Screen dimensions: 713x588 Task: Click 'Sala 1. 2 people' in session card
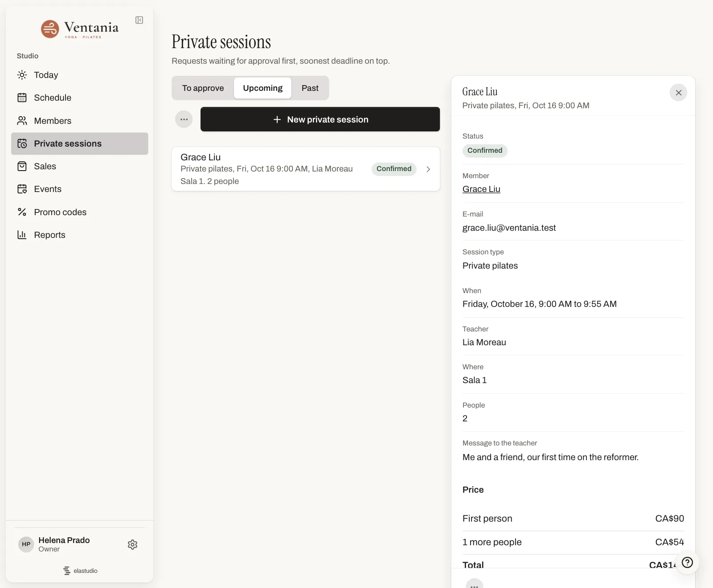209,181
